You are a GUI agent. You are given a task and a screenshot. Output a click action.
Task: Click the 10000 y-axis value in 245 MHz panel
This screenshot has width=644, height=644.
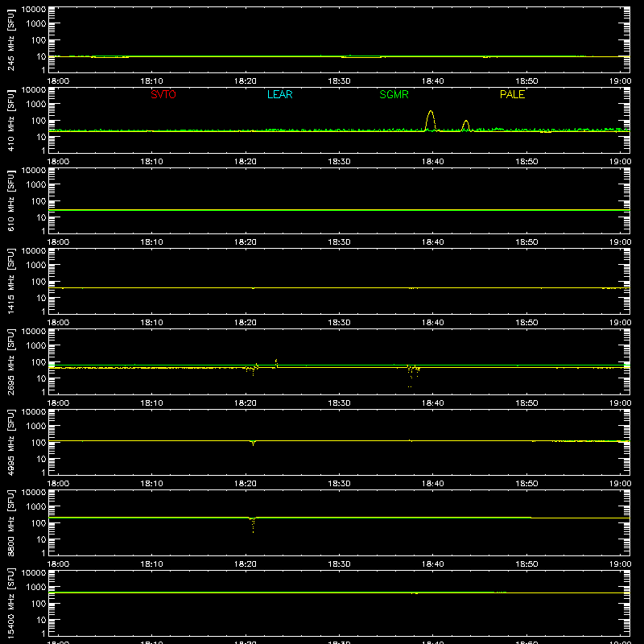pyautogui.click(x=33, y=10)
